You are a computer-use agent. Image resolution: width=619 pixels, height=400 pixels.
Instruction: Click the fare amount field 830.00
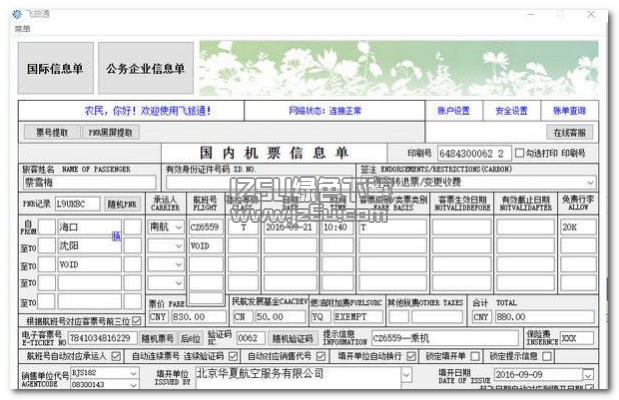pyautogui.click(x=199, y=317)
